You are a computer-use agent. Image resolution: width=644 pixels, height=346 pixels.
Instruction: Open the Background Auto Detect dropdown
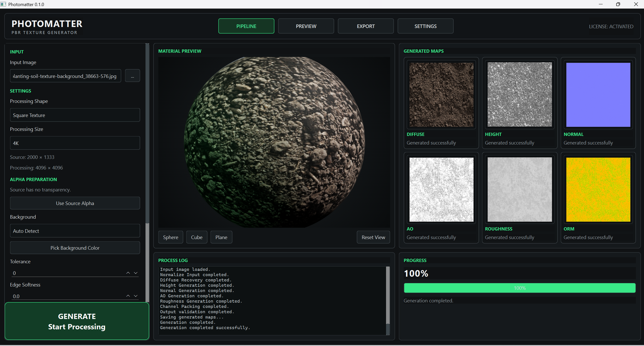click(75, 231)
